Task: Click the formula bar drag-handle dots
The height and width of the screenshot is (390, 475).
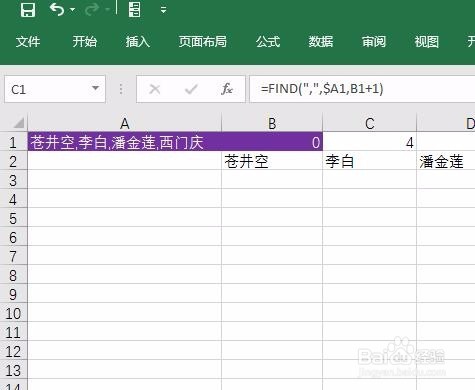Action: pos(121,89)
